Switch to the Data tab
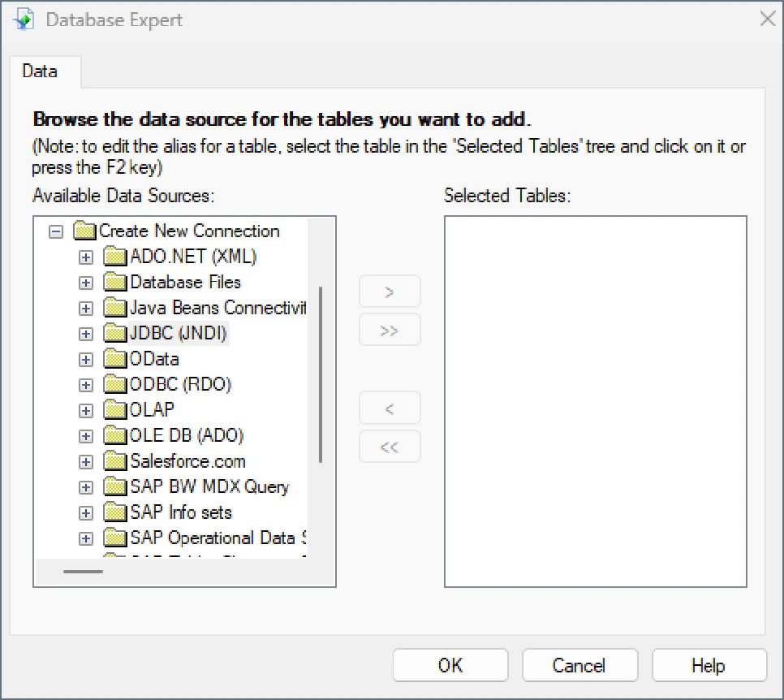784x700 pixels. pos(40,71)
